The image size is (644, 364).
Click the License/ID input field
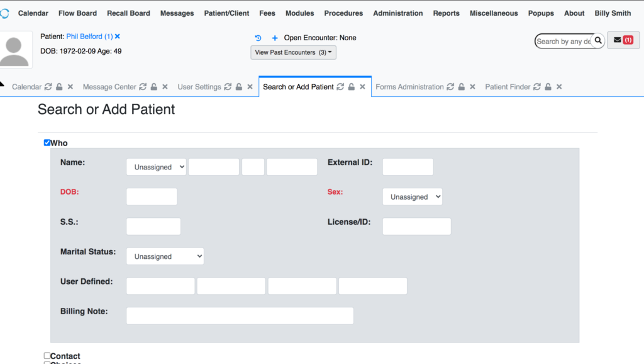click(416, 226)
